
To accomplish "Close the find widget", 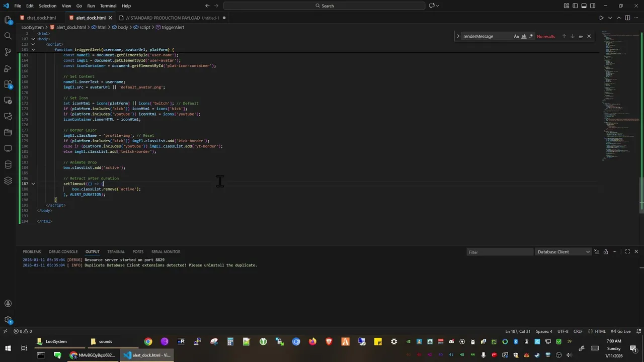I will click(589, 36).
